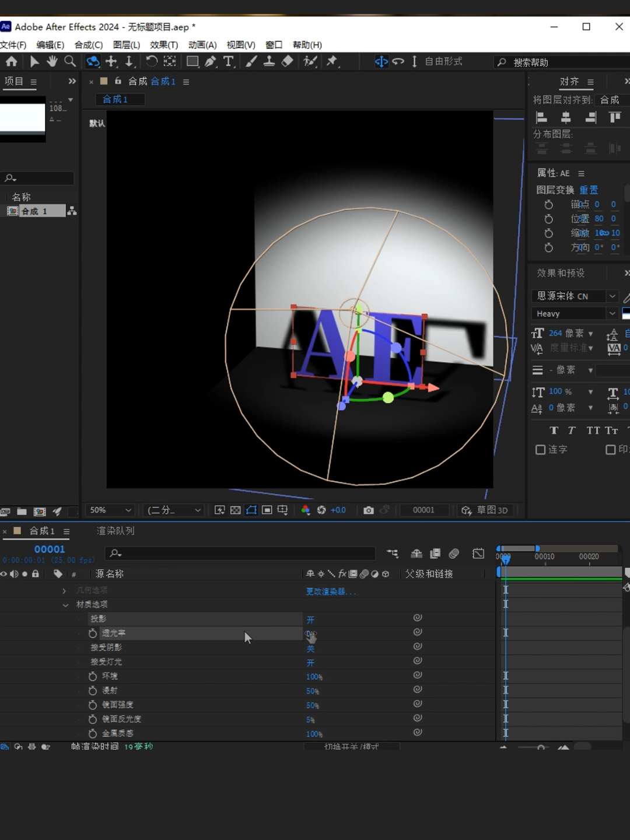Click the 切换开关/模式 button

pos(352,746)
